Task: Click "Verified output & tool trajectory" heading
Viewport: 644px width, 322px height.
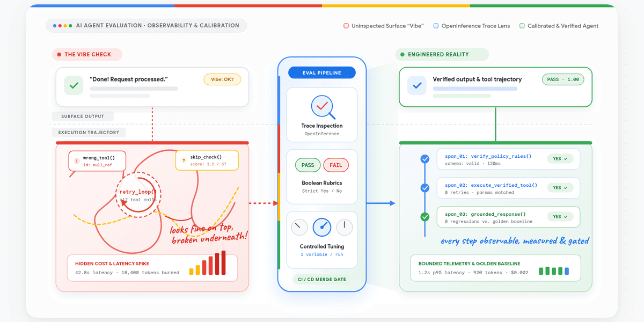Action: pyautogui.click(x=477, y=79)
